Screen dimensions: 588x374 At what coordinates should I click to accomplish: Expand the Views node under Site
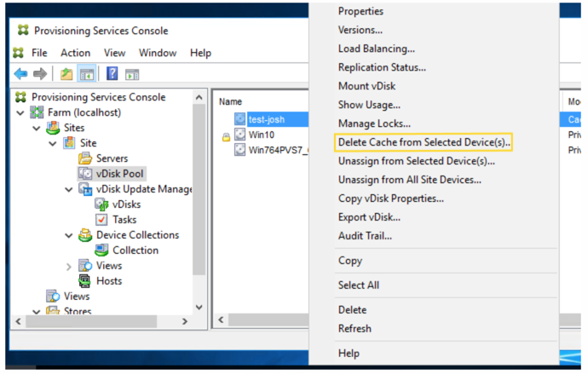pyautogui.click(x=70, y=266)
